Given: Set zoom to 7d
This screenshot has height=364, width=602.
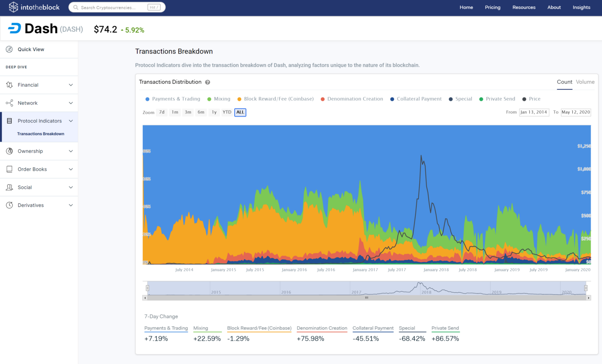Looking at the screenshot, I should [162, 112].
